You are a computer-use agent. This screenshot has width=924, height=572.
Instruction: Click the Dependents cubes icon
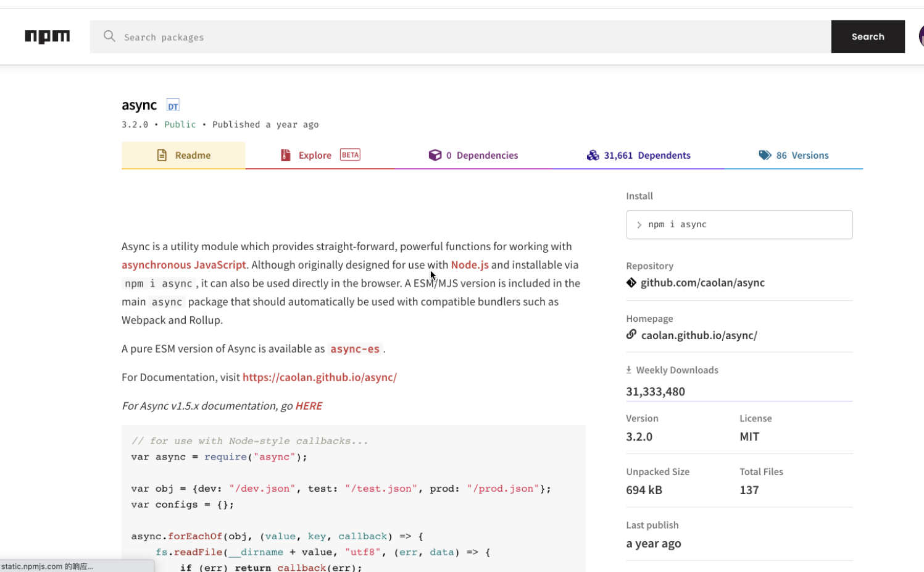(593, 155)
